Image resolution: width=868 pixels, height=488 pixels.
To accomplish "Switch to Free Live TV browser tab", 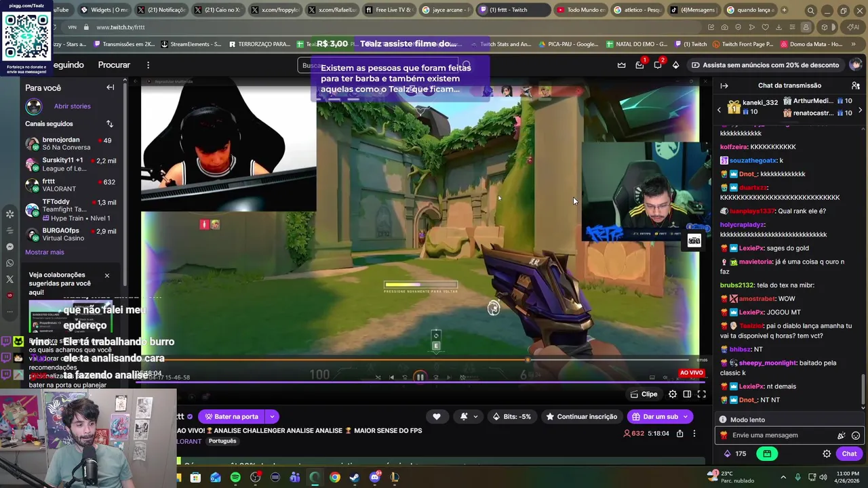I will pos(389,10).
